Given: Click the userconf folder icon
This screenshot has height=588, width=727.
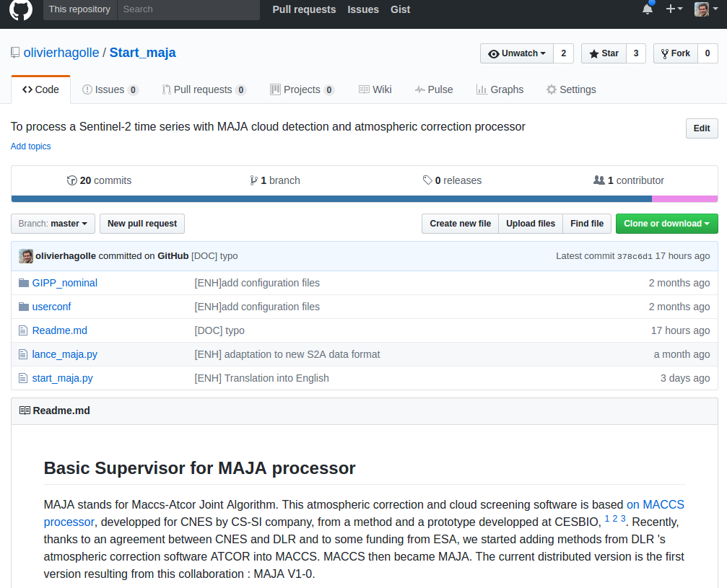Looking at the screenshot, I should pyautogui.click(x=24, y=307).
